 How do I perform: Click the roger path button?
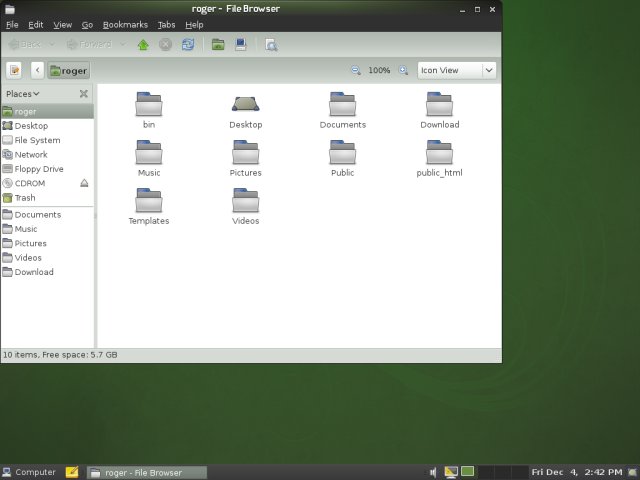pos(68,71)
